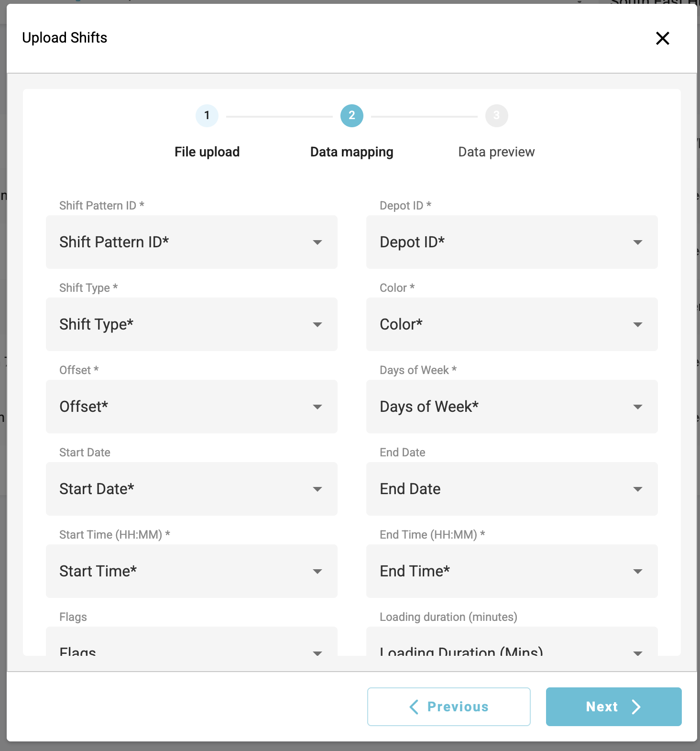This screenshot has width=700, height=751.
Task: Go to step 1 File upload circle
Action: pos(207,116)
